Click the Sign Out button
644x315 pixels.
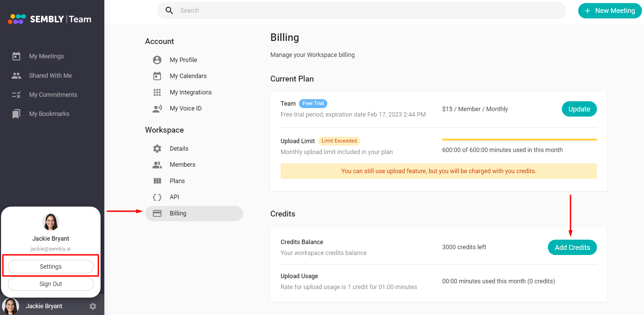pos(51,284)
